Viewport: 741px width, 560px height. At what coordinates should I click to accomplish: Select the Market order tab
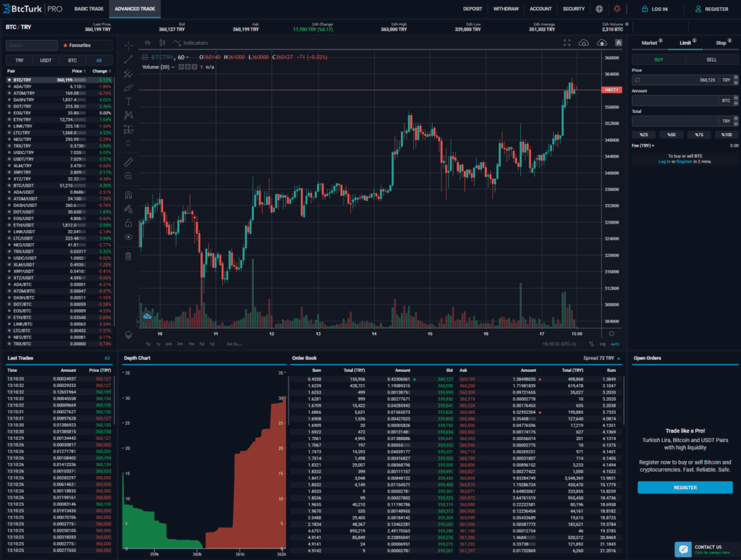click(650, 43)
